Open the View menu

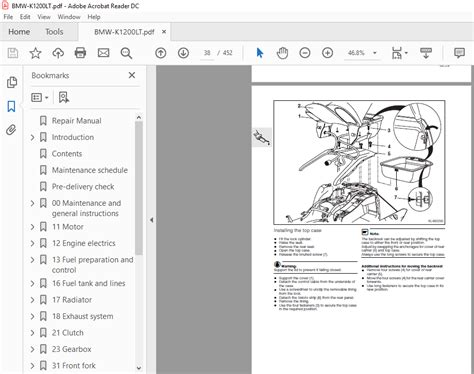(44, 17)
